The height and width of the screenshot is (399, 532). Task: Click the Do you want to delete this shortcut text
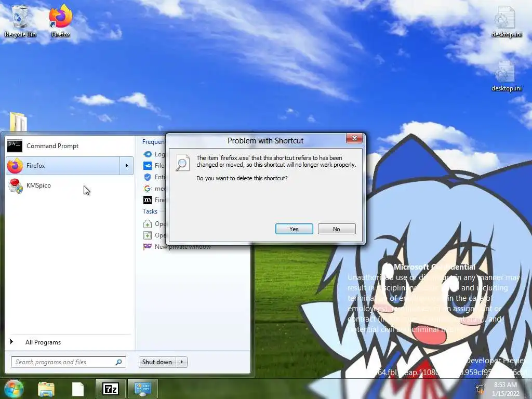coord(242,178)
